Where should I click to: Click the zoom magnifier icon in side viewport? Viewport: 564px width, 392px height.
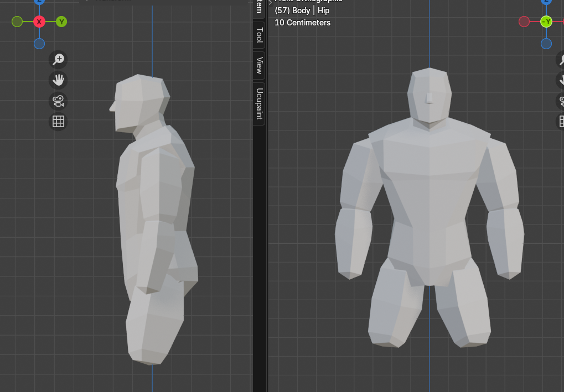(x=58, y=59)
